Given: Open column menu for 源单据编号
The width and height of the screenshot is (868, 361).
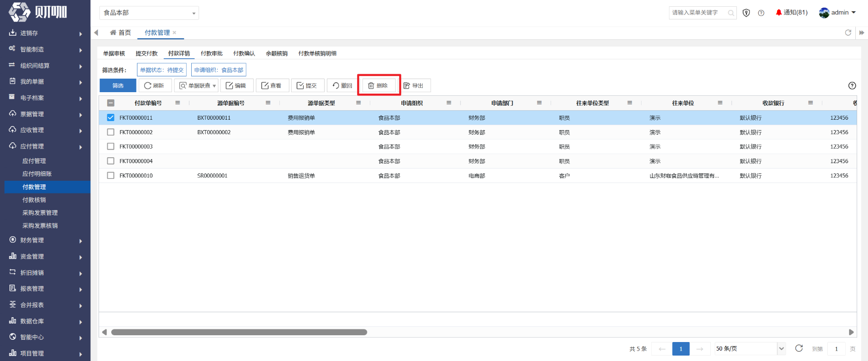Looking at the screenshot, I should 268,103.
